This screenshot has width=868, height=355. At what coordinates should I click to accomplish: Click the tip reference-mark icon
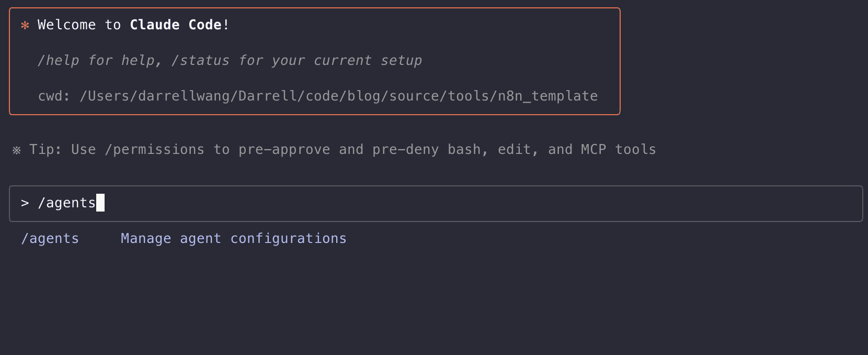point(17,149)
